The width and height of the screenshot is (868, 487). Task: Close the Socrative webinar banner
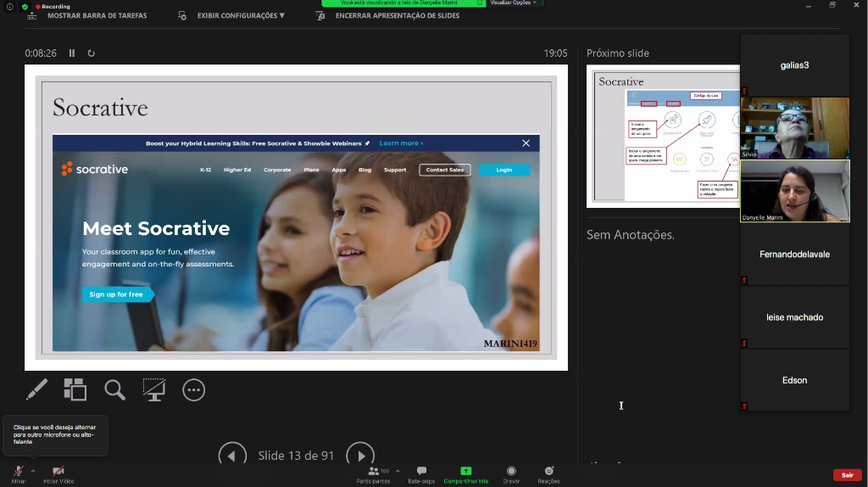coord(526,143)
